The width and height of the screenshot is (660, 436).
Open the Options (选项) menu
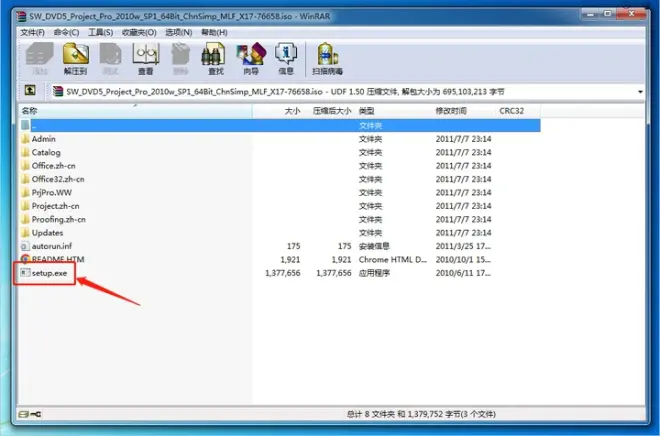tap(178, 32)
